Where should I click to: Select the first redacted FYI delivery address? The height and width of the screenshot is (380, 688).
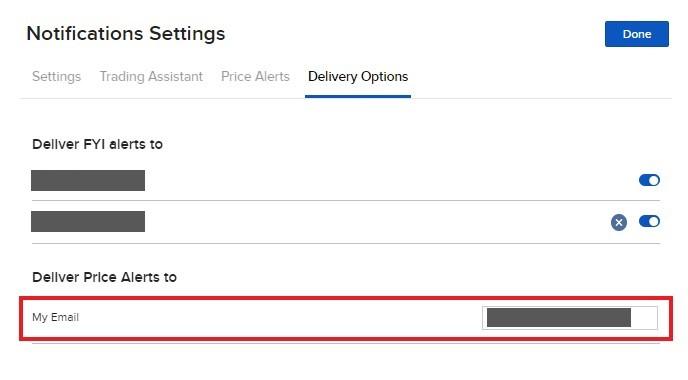point(88,180)
